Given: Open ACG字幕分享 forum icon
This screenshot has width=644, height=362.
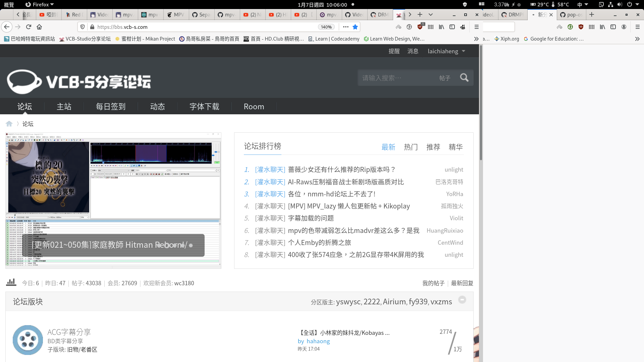Looking at the screenshot, I should pos(28,340).
